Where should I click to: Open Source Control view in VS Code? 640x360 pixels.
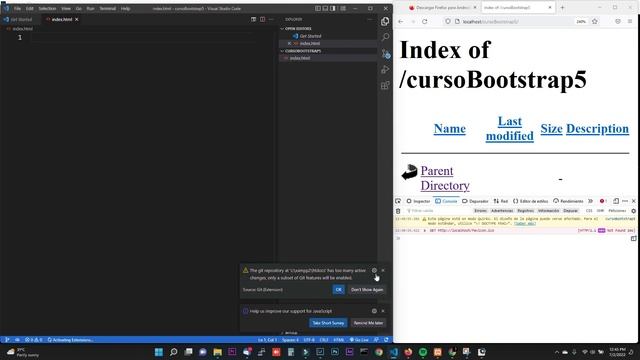click(x=386, y=53)
